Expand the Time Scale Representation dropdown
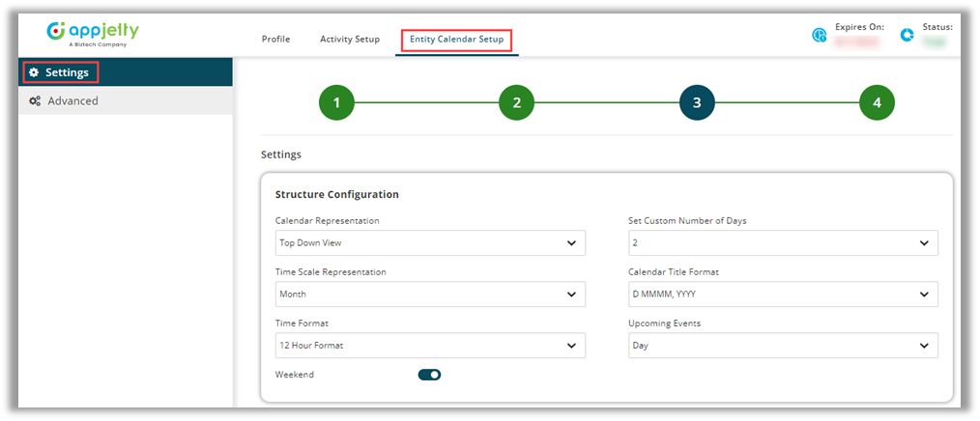This screenshot has width=980, height=421. pos(430,295)
